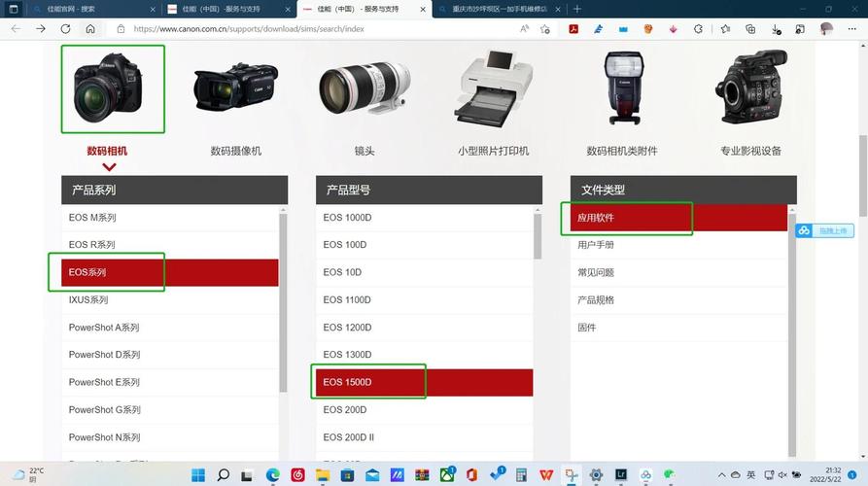The width and height of the screenshot is (868, 486).
Task: Switch to second 佳能(中国) 服务与支持 tab
Action: [x=365, y=10]
